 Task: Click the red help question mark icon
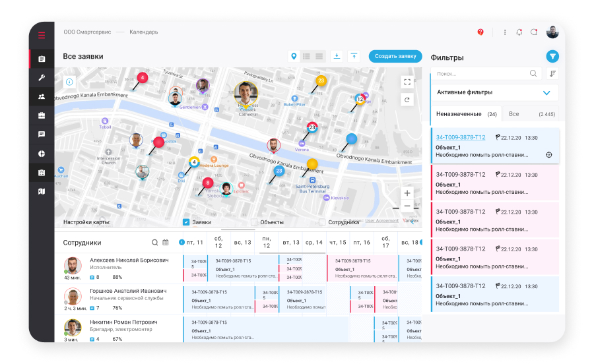(x=480, y=32)
